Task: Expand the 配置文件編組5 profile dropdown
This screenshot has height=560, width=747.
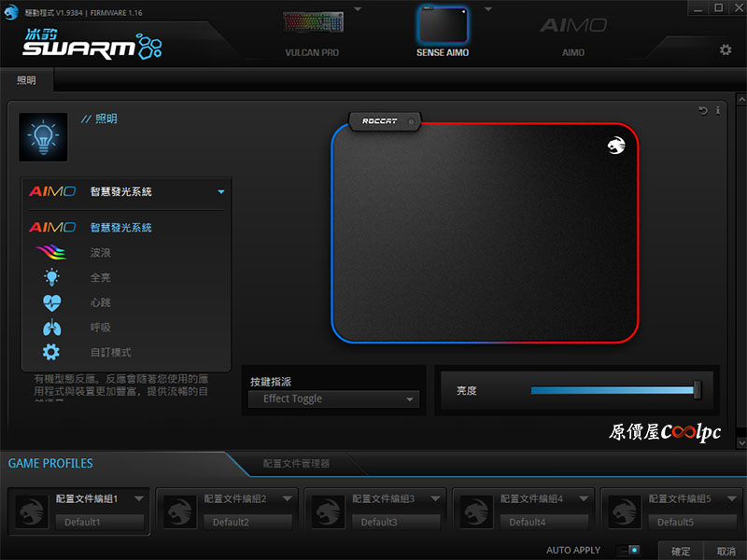Action: 732,498
